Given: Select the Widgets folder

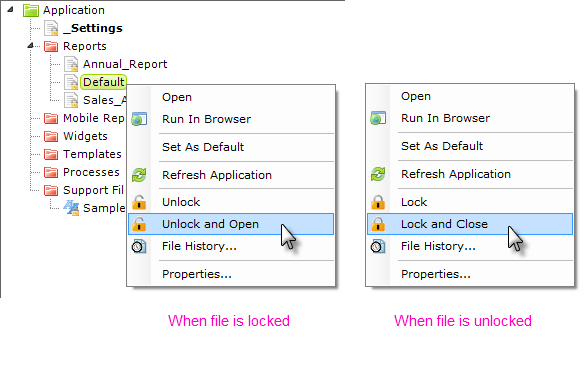Looking at the screenshot, I should point(85,136).
